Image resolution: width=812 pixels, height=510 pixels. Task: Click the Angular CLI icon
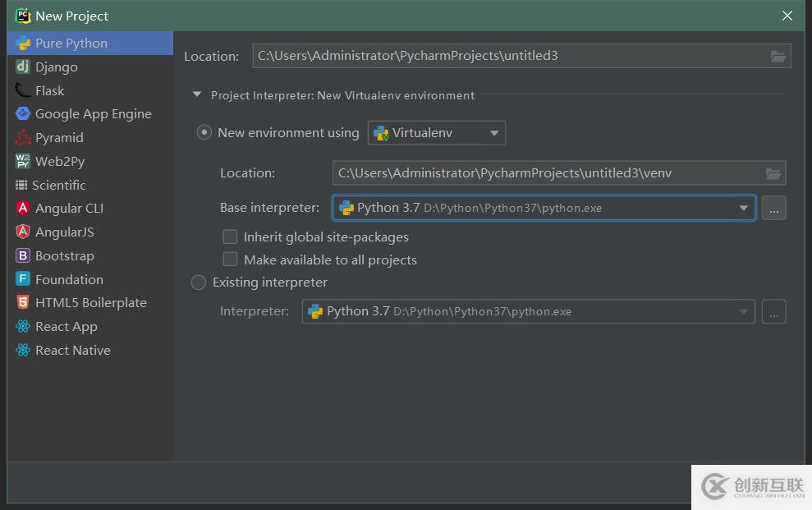pyautogui.click(x=22, y=209)
